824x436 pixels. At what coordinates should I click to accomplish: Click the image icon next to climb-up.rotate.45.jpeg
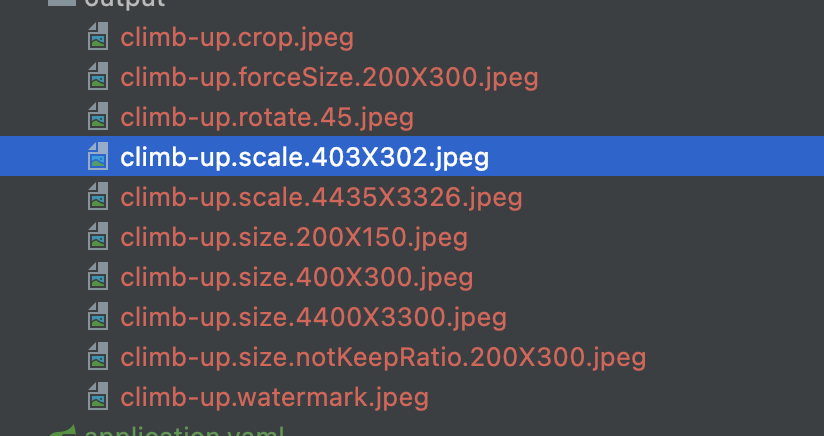click(97, 118)
